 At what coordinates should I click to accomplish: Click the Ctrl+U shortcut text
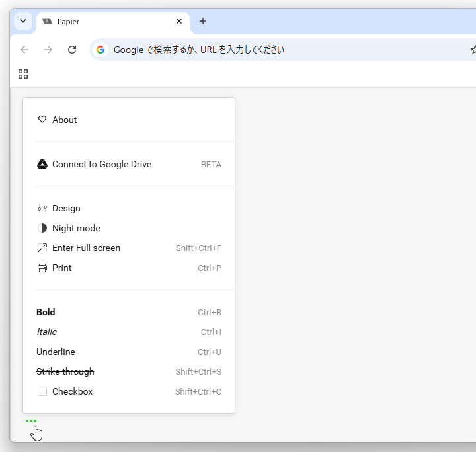pyautogui.click(x=210, y=352)
